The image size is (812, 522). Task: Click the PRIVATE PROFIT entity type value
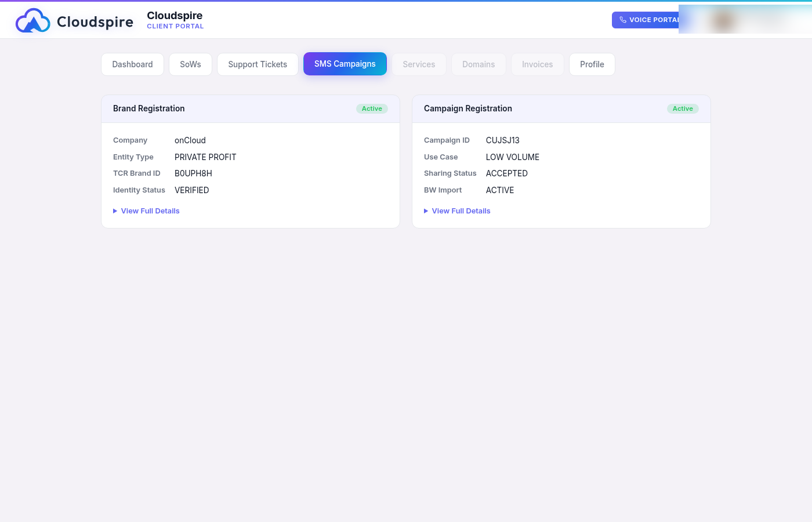(205, 157)
